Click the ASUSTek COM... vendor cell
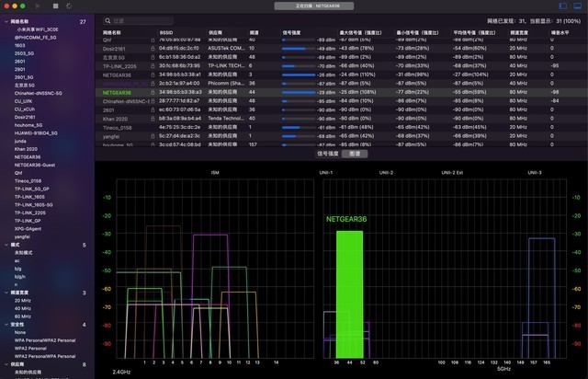 pos(226,48)
